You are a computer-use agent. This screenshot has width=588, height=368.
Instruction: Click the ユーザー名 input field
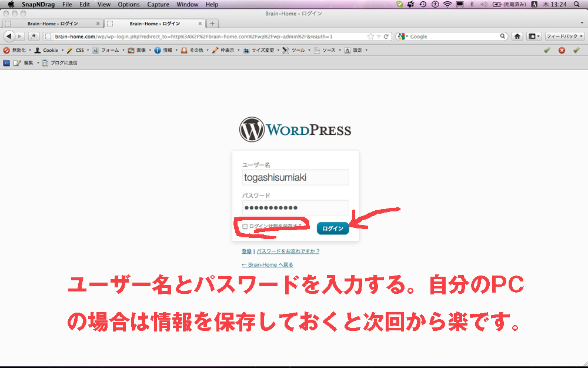coord(296,177)
